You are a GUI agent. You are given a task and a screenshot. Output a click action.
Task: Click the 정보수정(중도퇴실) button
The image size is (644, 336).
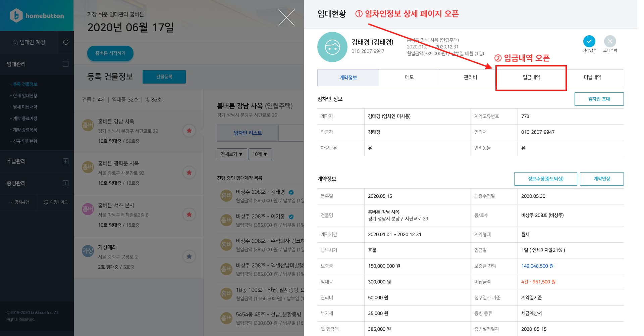546,179
